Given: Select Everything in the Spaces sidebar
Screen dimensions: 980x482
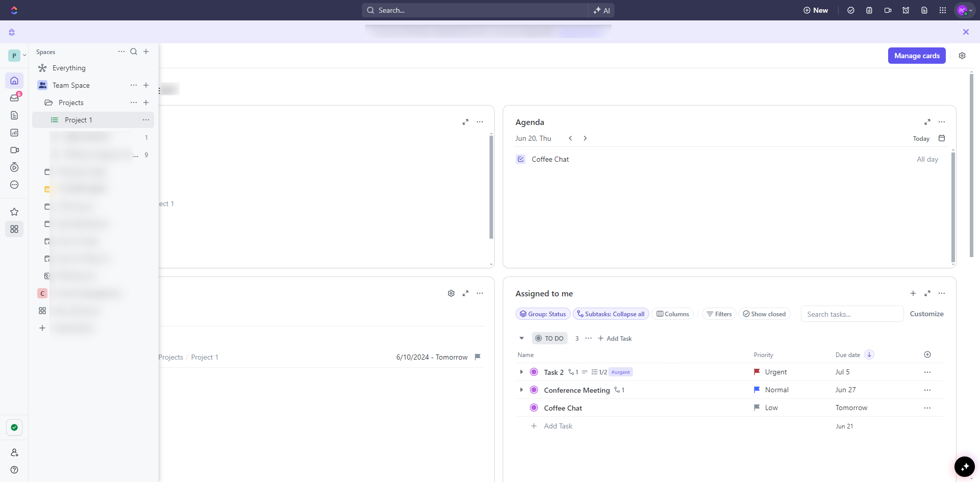Looking at the screenshot, I should pos(69,68).
